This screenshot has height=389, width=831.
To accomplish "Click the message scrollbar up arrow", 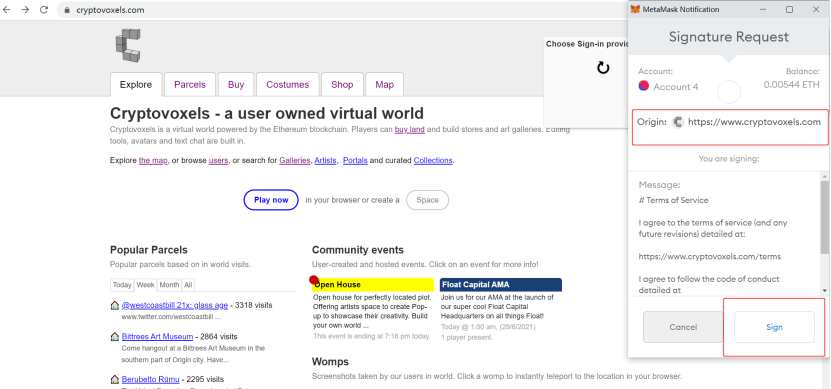I will tap(825, 176).
